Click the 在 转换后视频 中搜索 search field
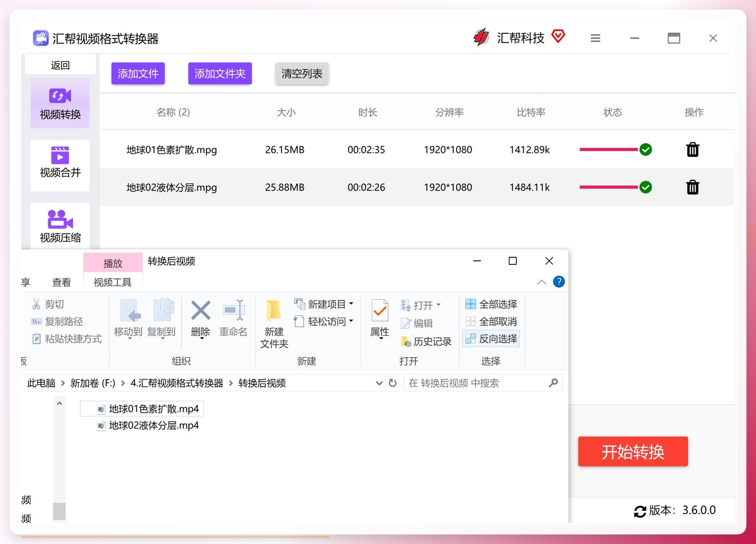 point(483,383)
